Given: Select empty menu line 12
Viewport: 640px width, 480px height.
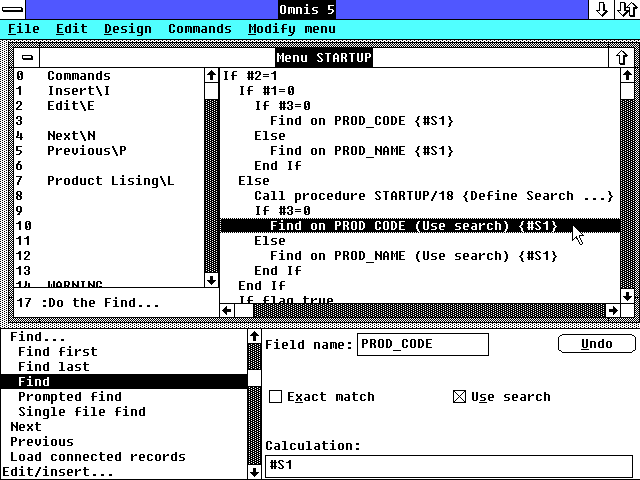Looking at the screenshot, I should click(109, 256).
